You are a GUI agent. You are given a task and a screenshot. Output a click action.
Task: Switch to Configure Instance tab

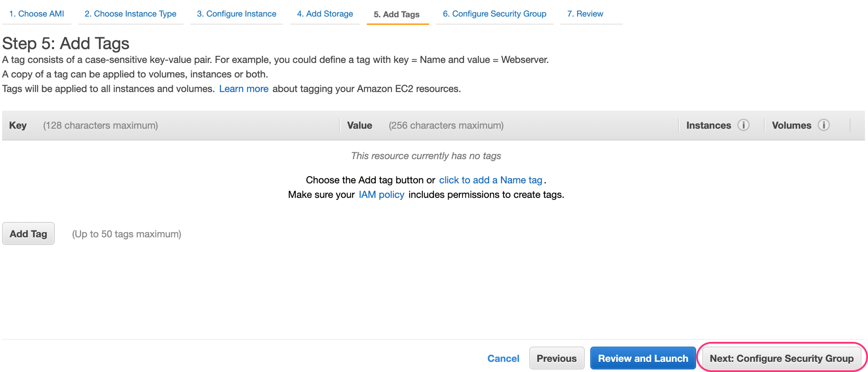pos(236,14)
